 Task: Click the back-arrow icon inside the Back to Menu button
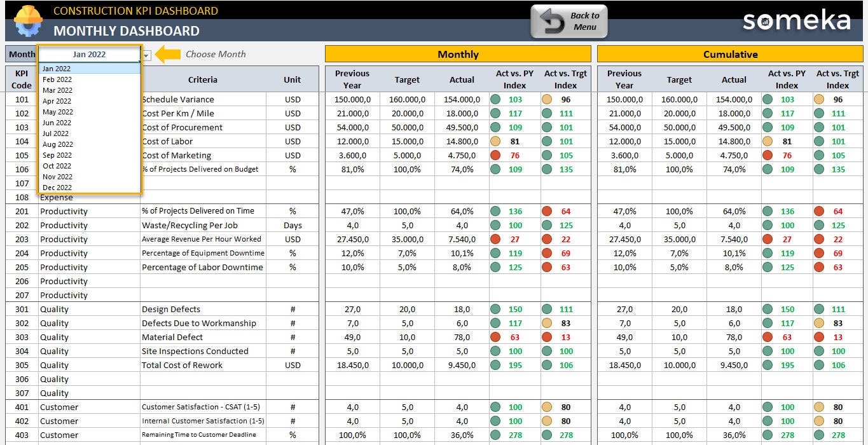click(551, 20)
